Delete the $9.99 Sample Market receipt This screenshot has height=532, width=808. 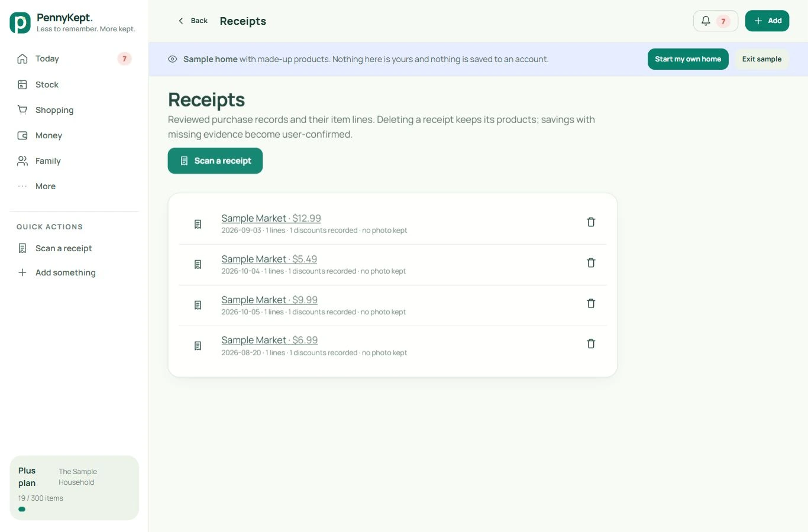(590, 303)
